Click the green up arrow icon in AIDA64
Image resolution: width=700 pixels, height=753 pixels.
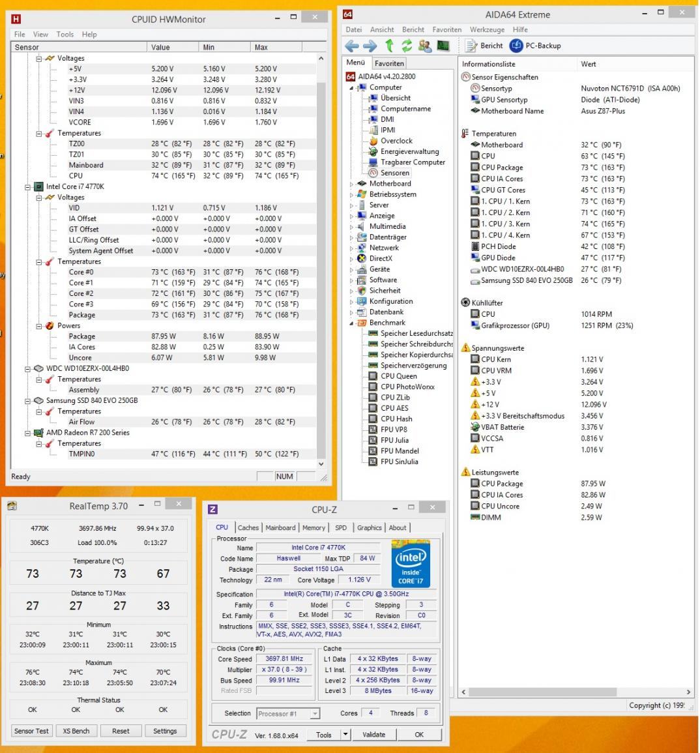click(389, 46)
